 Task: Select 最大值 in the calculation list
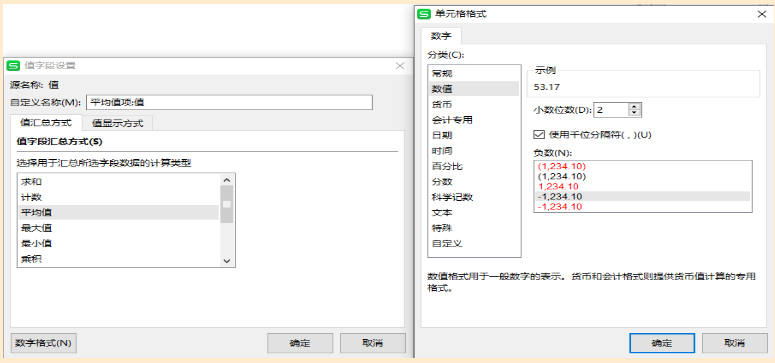pos(118,228)
